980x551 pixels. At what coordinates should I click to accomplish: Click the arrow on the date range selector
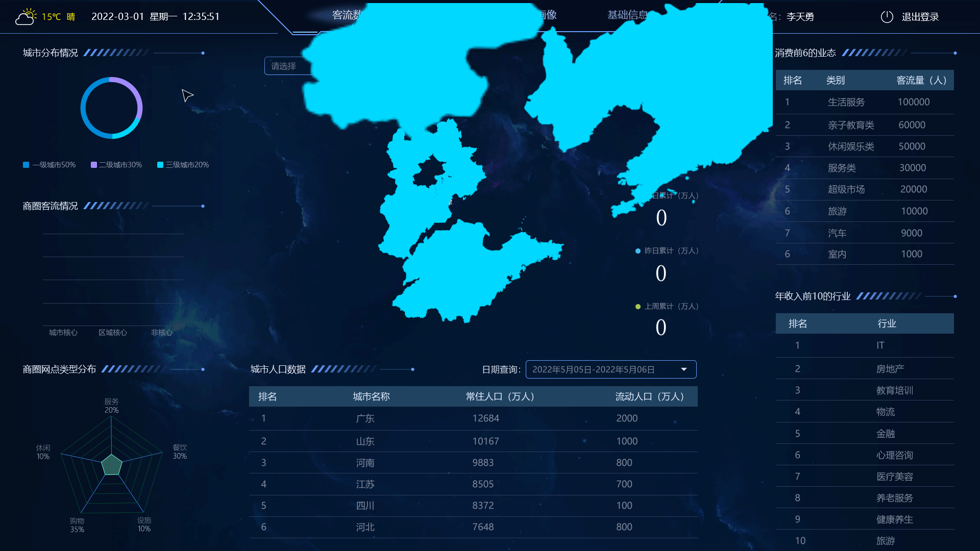click(683, 369)
